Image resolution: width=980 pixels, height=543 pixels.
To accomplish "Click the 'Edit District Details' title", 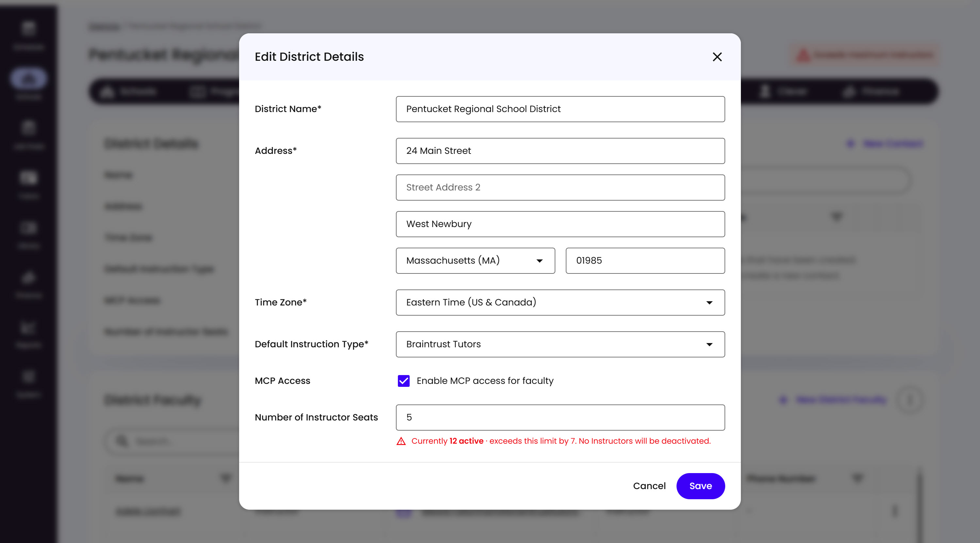I will (x=309, y=57).
